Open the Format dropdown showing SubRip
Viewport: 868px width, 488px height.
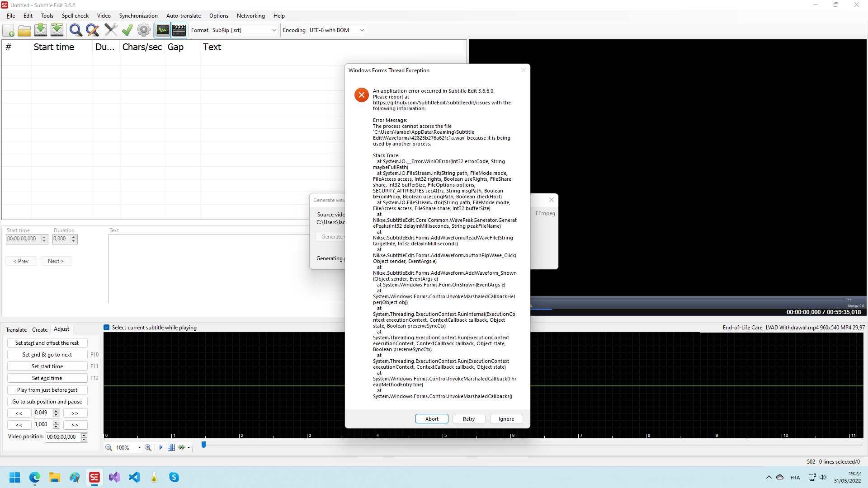coord(274,30)
